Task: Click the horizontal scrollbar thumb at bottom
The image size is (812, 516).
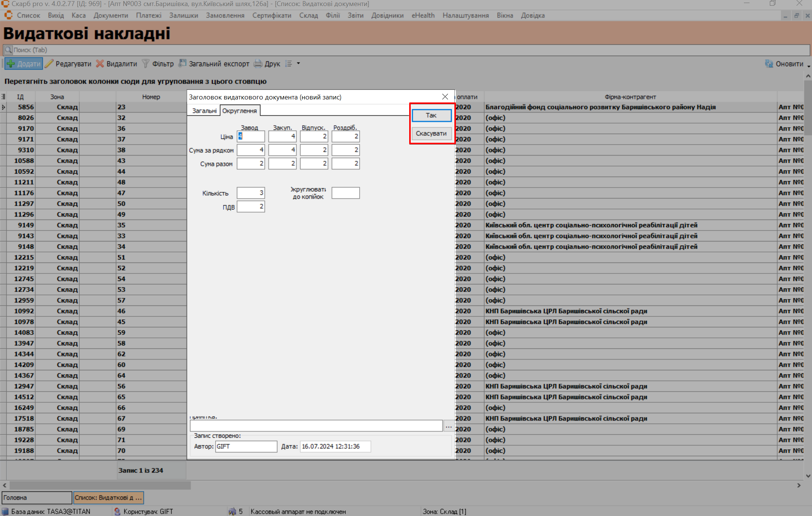Action: (x=100, y=485)
